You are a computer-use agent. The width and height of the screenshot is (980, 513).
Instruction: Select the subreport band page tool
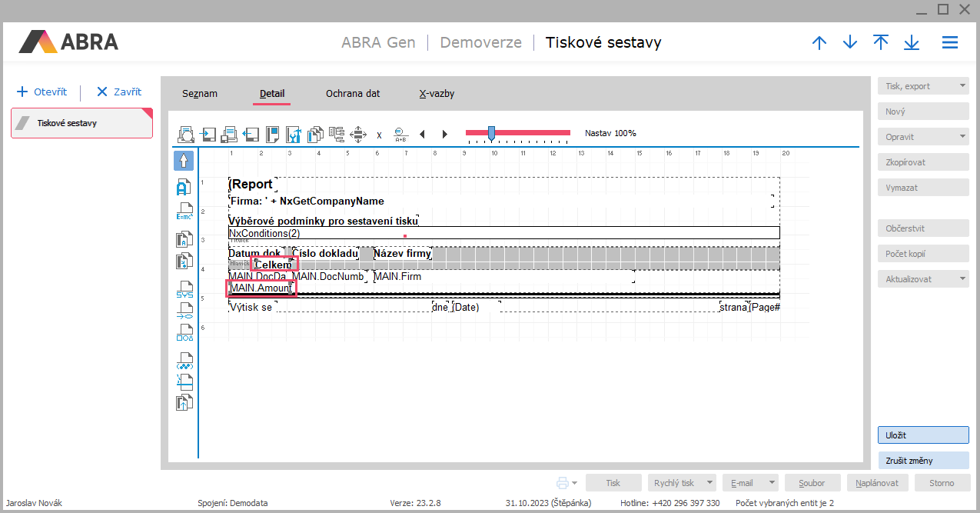(x=184, y=381)
